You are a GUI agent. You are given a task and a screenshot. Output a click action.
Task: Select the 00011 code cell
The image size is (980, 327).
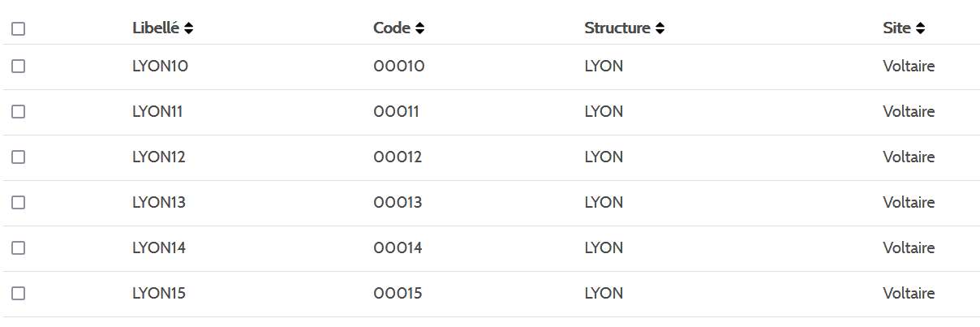(396, 112)
